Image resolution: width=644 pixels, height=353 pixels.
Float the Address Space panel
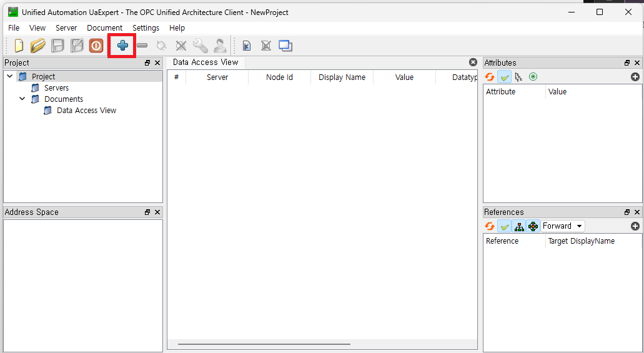147,212
